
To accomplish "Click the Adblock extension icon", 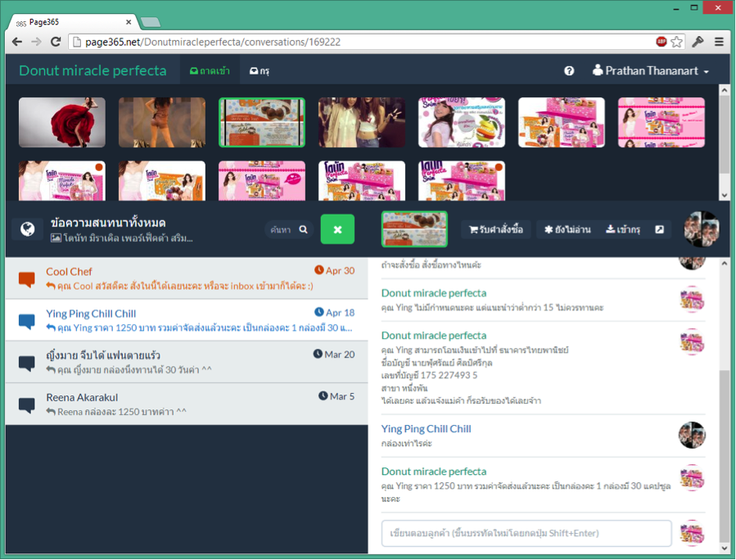I will click(x=661, y=42).
